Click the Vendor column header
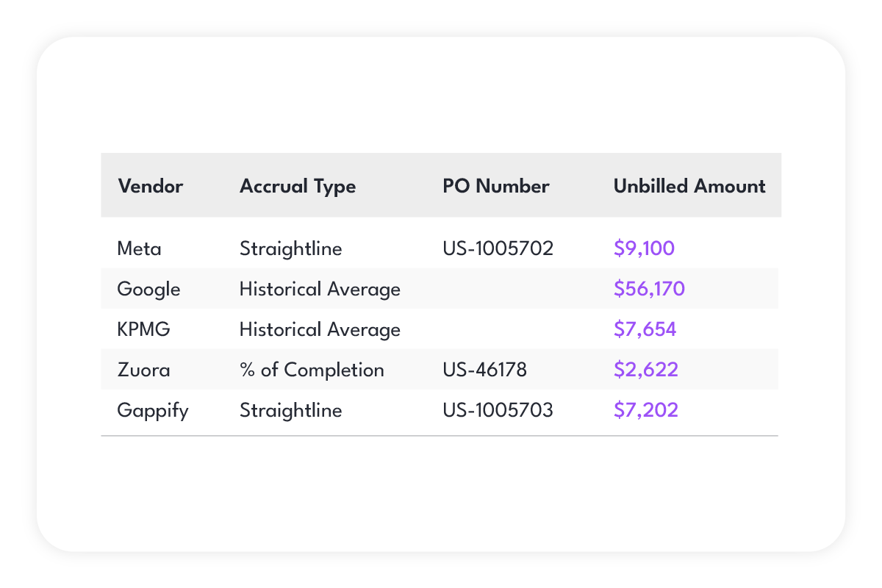The image size is (882, 588). point(150,186)
